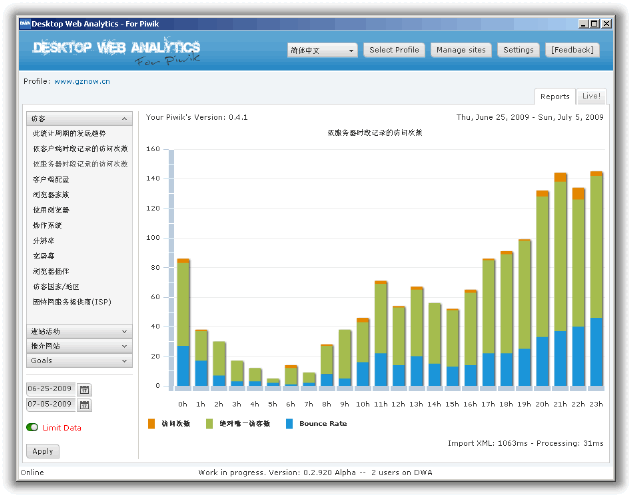Switch to the Reports tab

click(555, 96)
